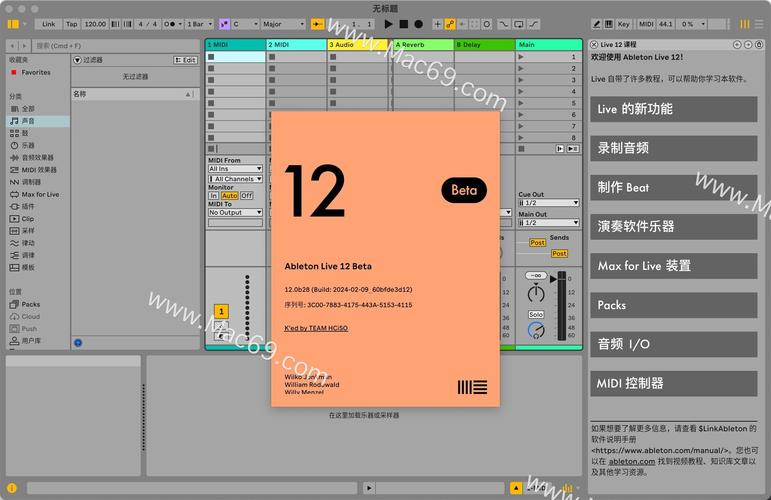Toggle the MIDI map mode button
Viewport: 771px width, 500px height.
646,24
